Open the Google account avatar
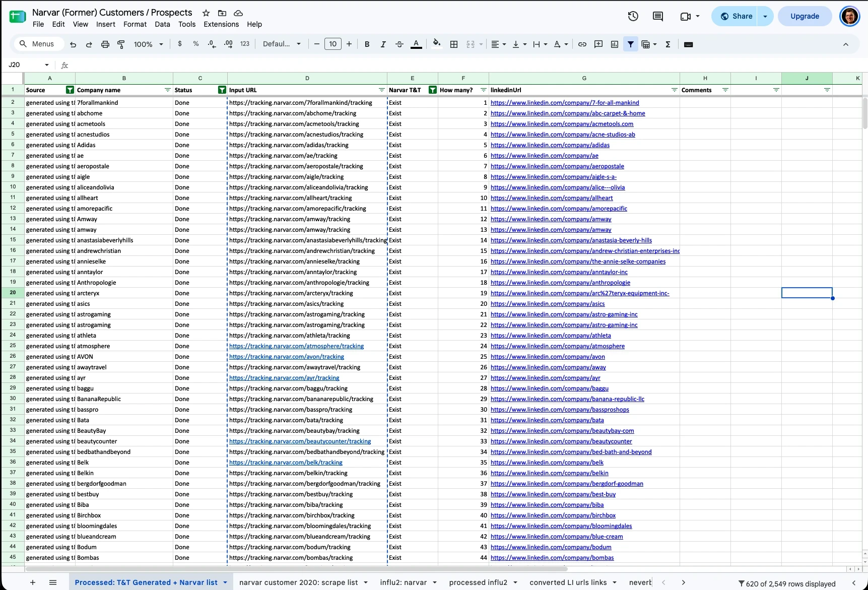Viewport: 868px width, 590px height. pos(850,16)
